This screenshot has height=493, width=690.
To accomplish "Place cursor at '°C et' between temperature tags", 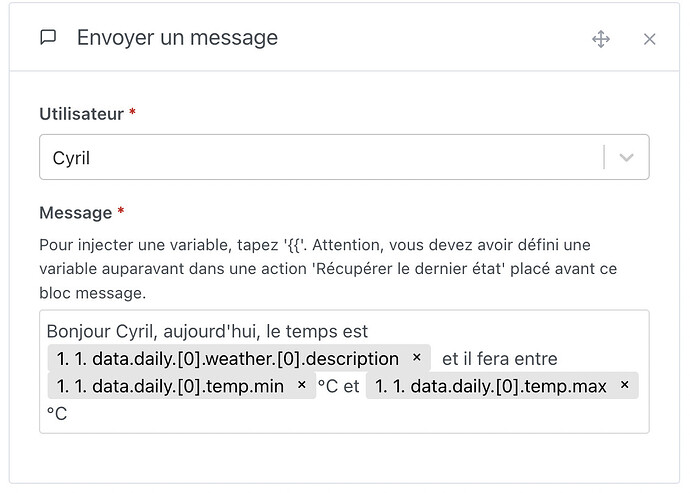I will pos(338,386).
